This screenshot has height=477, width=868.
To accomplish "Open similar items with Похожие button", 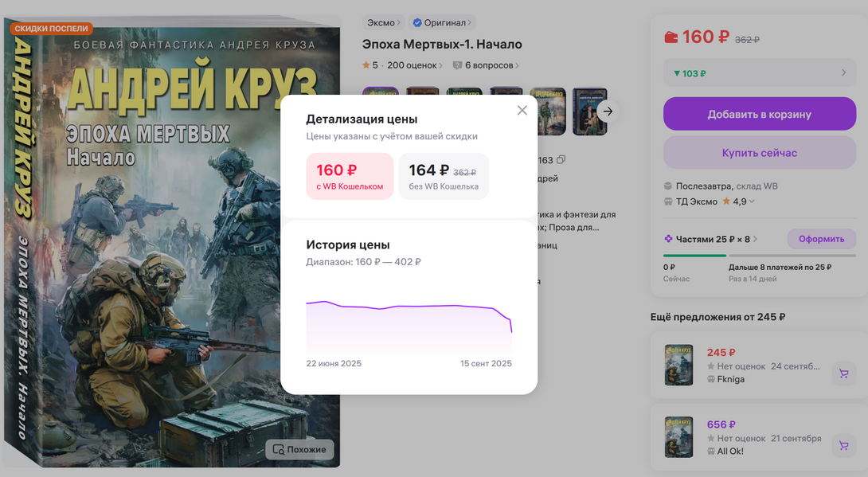I will coord(299,449).
